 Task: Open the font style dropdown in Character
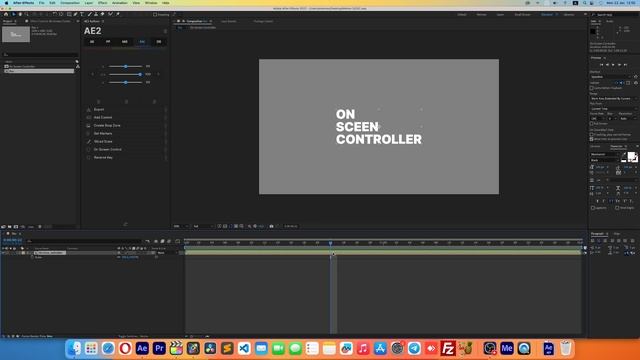[x=604, y=160]
